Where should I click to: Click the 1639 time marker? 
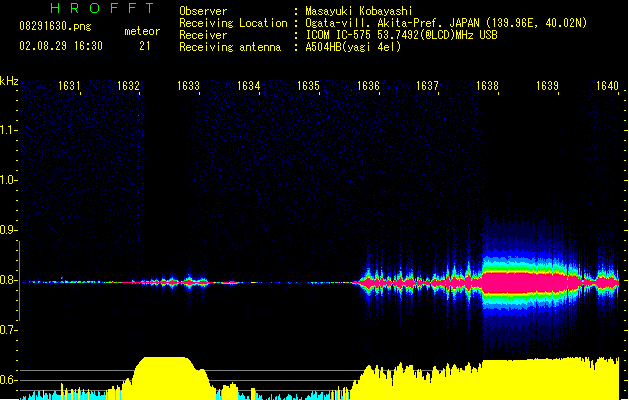[548, 86]
